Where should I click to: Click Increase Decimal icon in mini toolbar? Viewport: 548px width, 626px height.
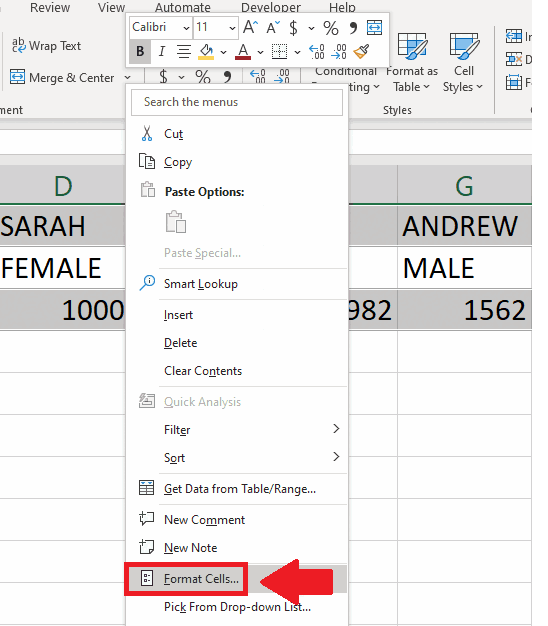tap(317, 52)
